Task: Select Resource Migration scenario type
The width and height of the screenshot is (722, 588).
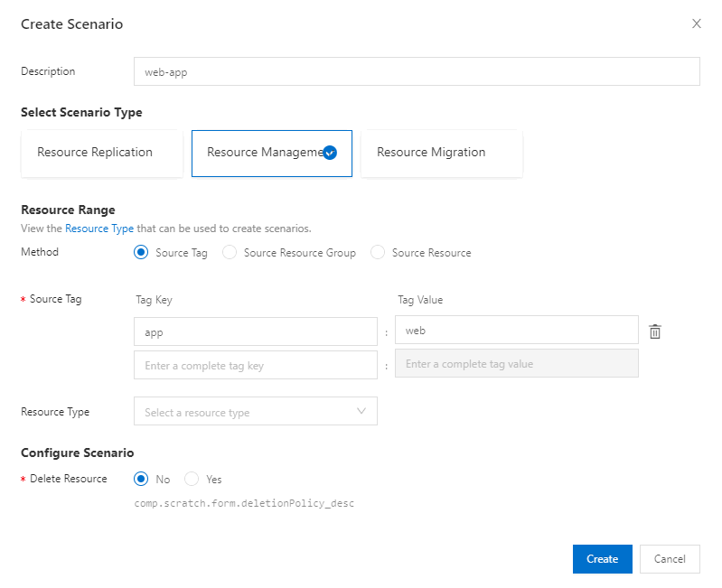Action: click(x=442, y=154)
